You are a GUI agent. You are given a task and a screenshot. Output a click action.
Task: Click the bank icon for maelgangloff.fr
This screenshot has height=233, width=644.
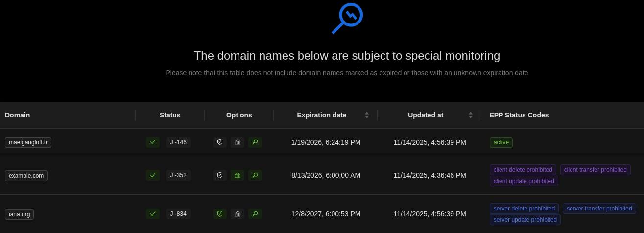coord(238,142)
